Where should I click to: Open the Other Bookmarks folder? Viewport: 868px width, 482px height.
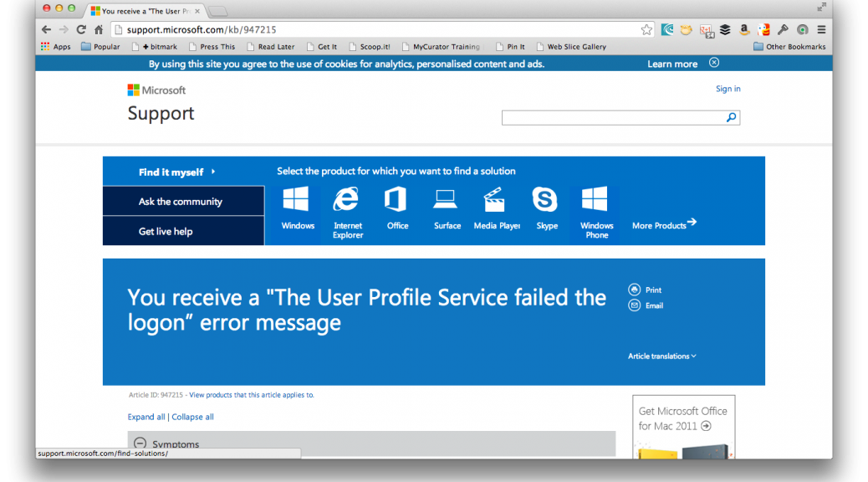[x=790, y=47]
